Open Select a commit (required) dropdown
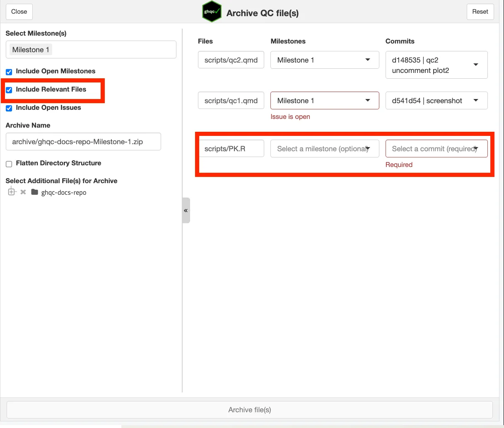Screen dimensions: 504x428 436,149
